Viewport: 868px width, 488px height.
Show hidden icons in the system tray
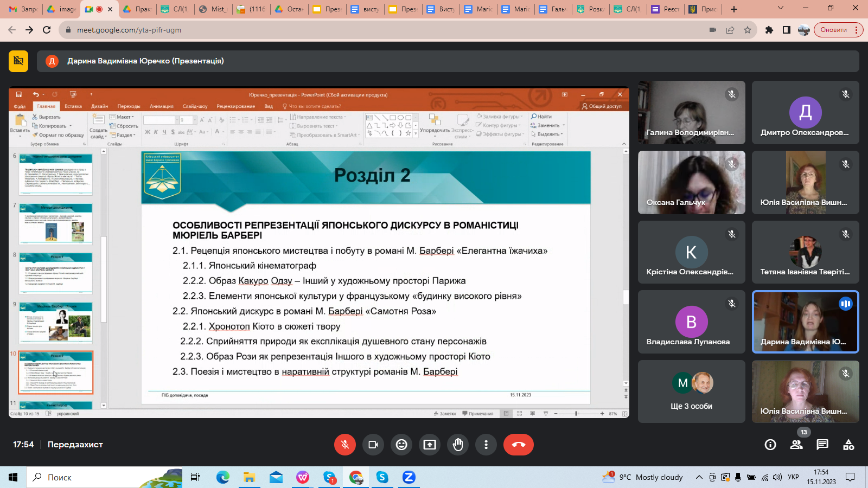(x=699, y=477)
